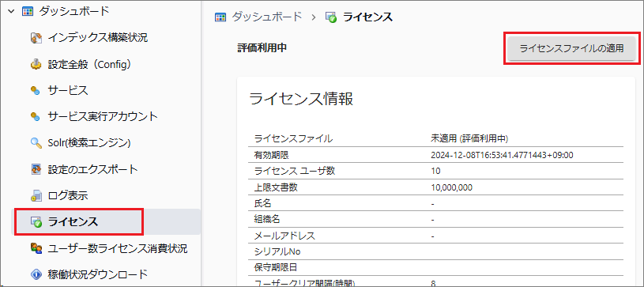Click the 設定全般（Config） icon
Viewport: 644px width, 287px height.
click(x=36, y=64)
